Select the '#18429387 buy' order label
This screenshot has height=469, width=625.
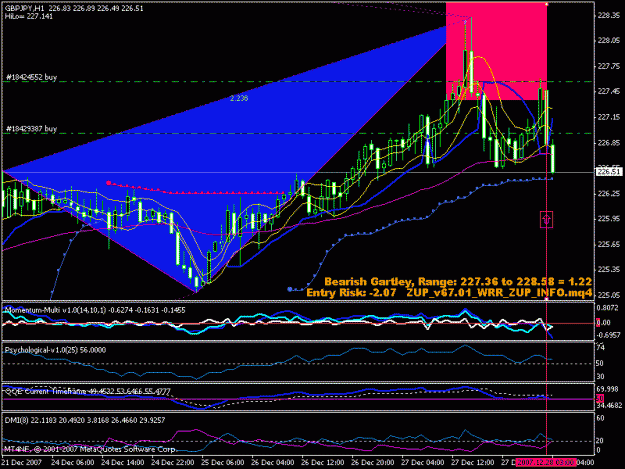(31, 129)
